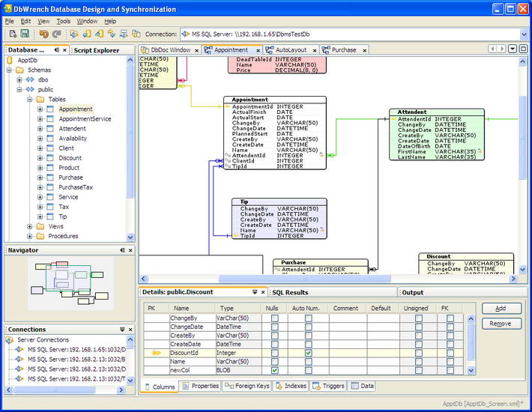Uncheck Auto Num. for DiscountId row

pos(308,353)
